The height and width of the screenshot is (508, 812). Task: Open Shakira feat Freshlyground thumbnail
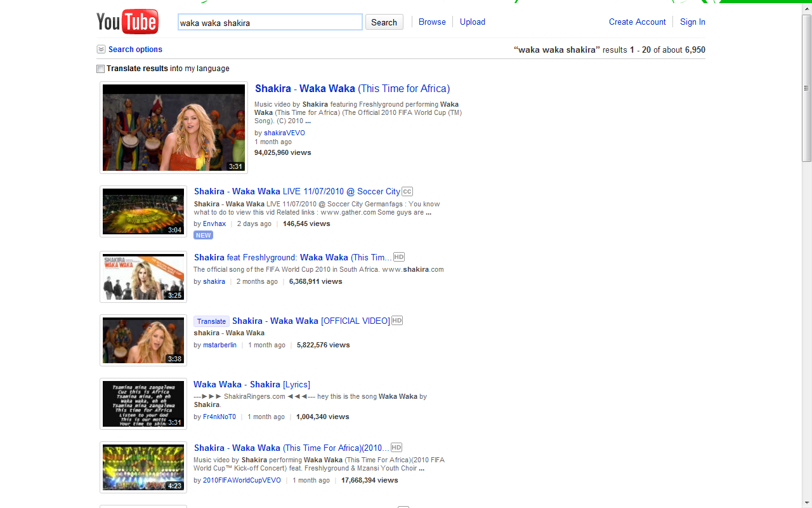[143, 277]
